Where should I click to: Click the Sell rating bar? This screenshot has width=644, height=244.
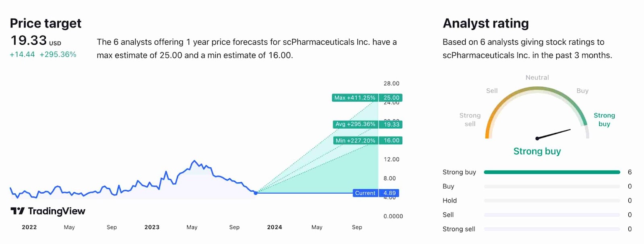point(552,215)
